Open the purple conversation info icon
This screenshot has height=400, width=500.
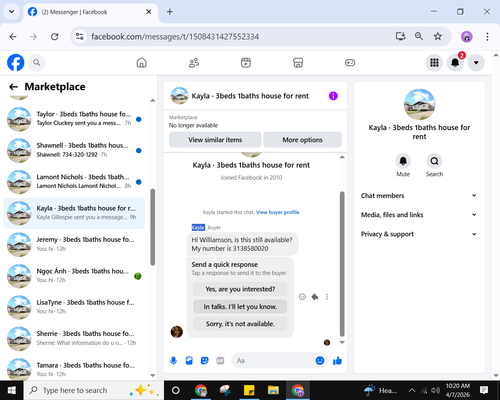point(333,96)
